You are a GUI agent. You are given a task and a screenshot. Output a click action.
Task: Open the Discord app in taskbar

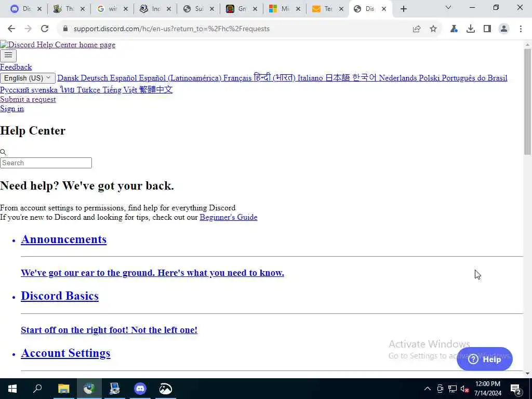pyautogui.click(x=140, y=389)
